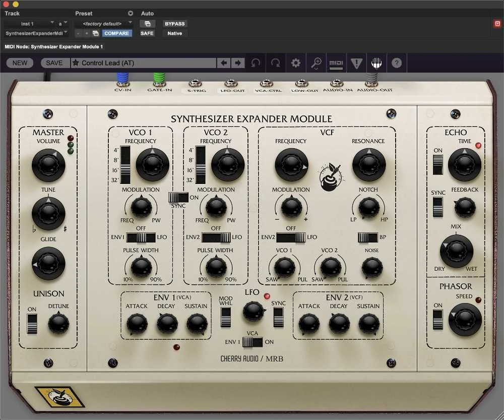Viewport: 504px width, 420px height.
Task: Open the MIDI mapping icon
Action: [x=336, y=64]
